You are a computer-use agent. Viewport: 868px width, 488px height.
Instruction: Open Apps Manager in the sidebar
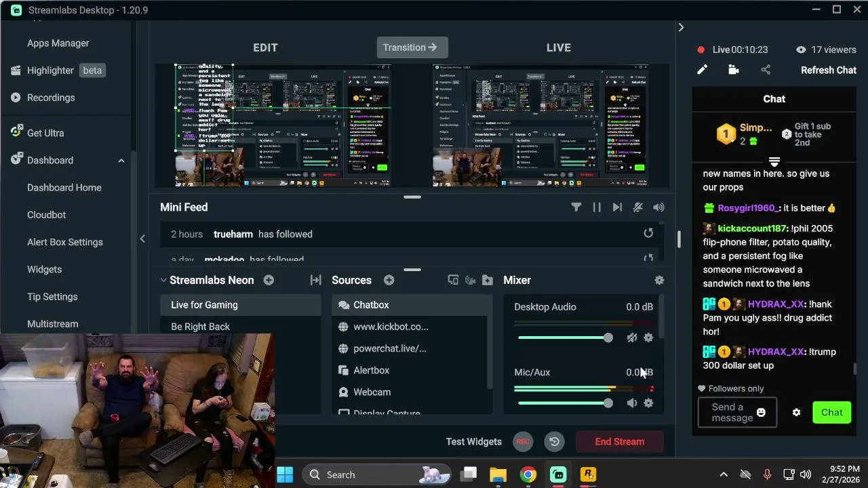click(x=58, y=43)
